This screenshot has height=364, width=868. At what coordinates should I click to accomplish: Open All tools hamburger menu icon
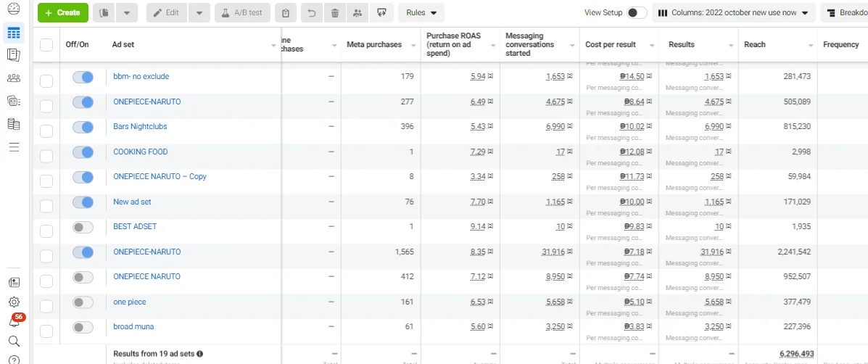pyautogui.click(x=14, y=147)
